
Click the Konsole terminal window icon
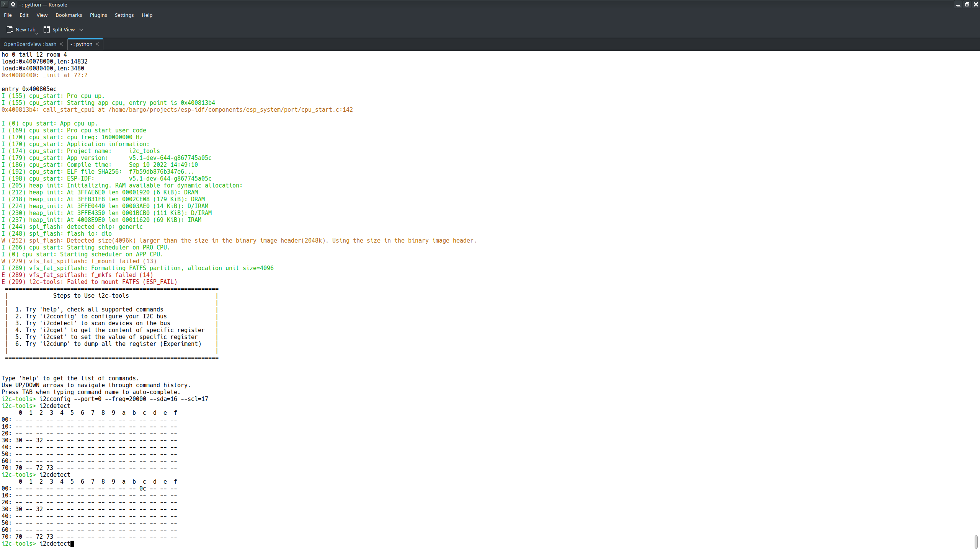click(x=4, y=4)
